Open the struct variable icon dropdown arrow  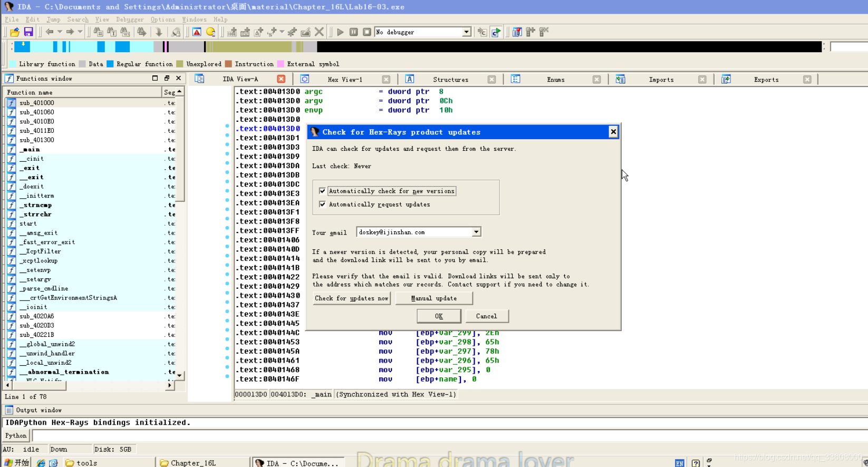(x=282, y=32)
